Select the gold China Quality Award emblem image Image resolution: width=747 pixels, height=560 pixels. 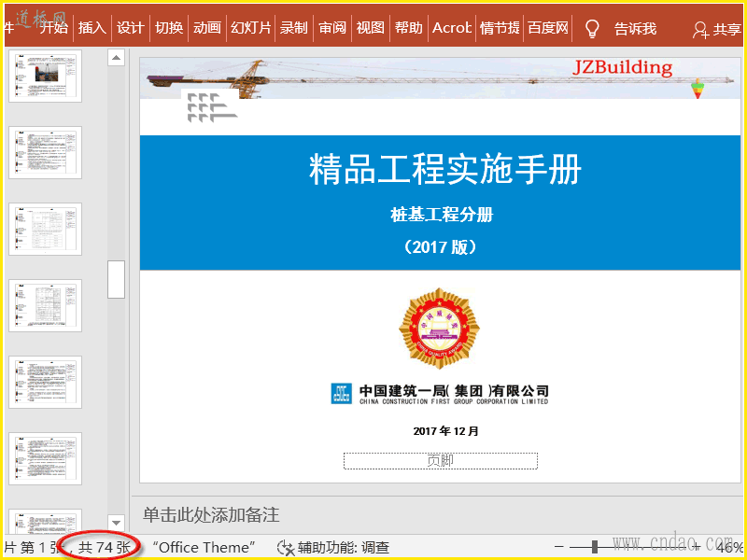(x=439, y=329)
